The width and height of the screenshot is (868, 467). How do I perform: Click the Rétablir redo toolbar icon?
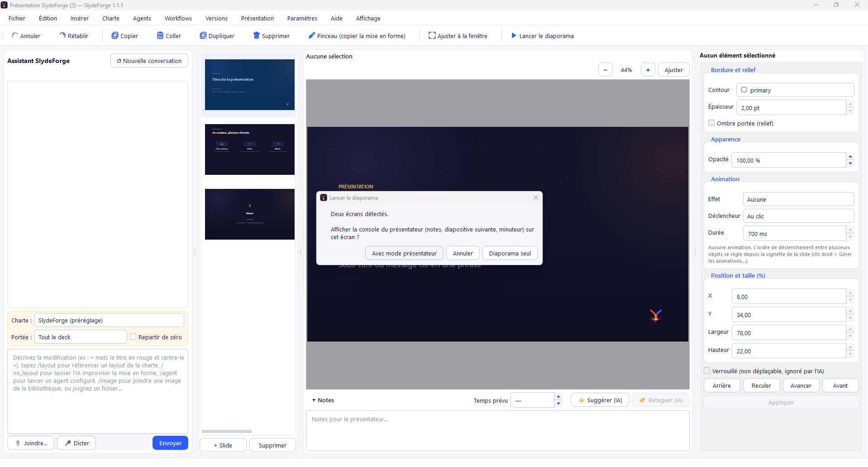62,35
